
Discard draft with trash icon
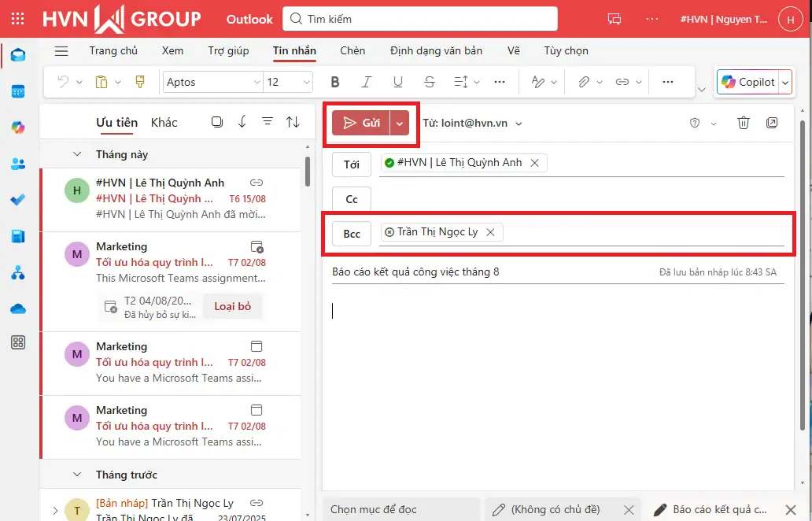click(743, 123)
